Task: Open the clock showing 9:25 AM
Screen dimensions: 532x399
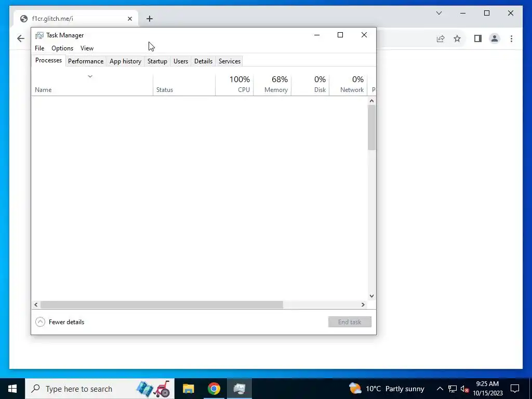Action: pyautogui.click(x=487, y=389)
